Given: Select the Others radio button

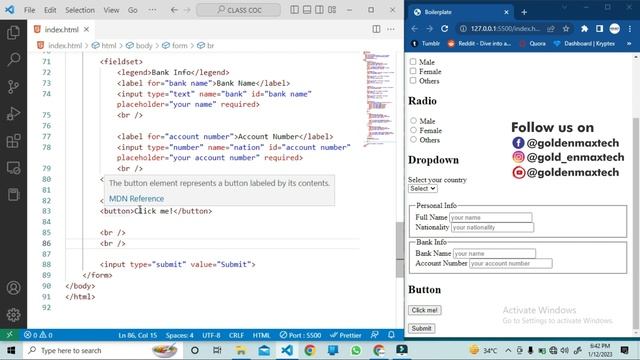Looking at the screenshot, I should 413,139.
